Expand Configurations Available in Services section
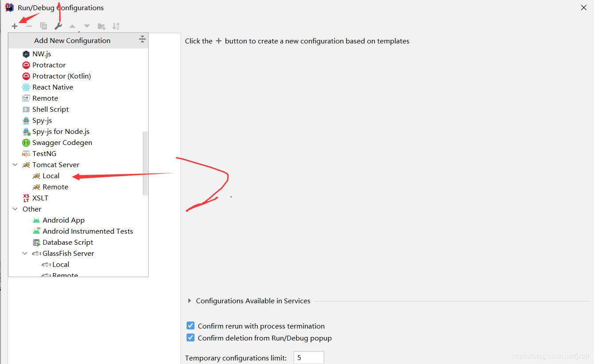This screenshot has width=594, height=364. 190,301
